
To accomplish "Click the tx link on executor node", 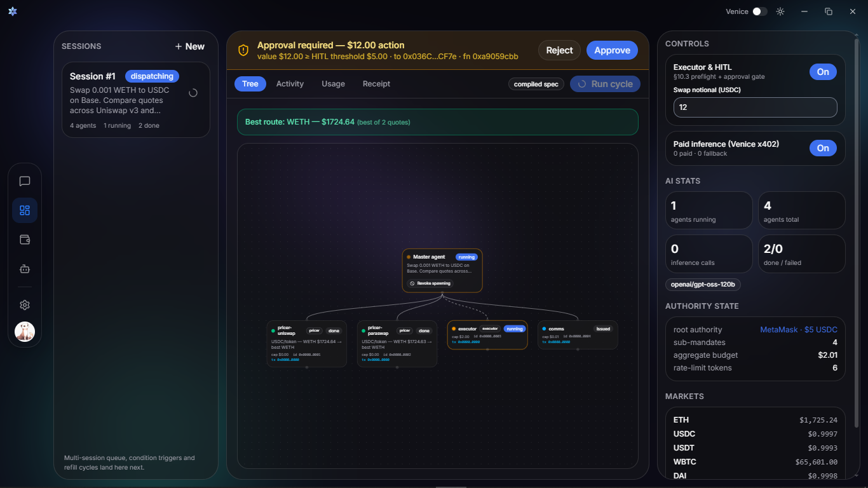I will [466, 342].
